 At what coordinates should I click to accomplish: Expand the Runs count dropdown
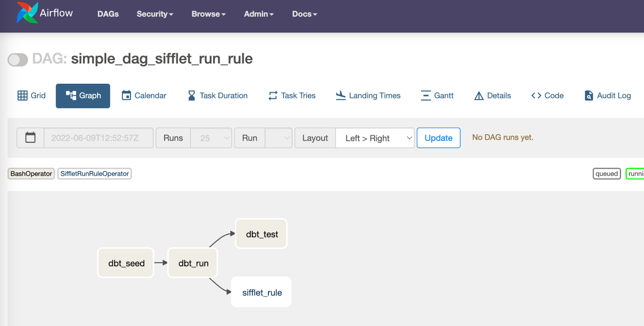tap(211, 138)
